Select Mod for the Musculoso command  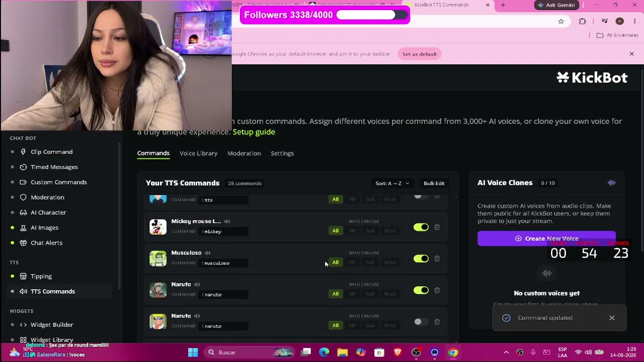390,262
